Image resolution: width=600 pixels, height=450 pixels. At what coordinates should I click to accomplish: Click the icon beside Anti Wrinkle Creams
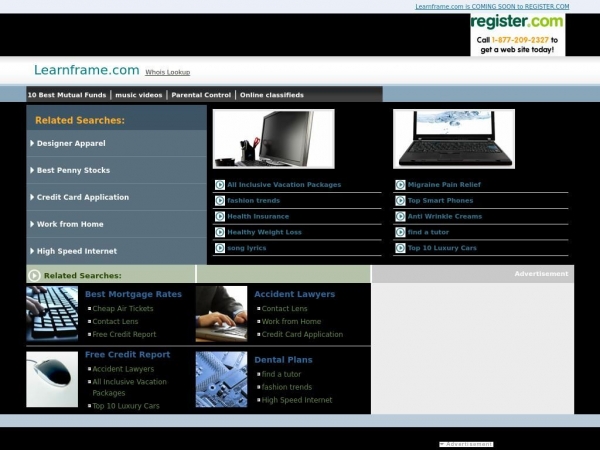[x=400, y=217]
